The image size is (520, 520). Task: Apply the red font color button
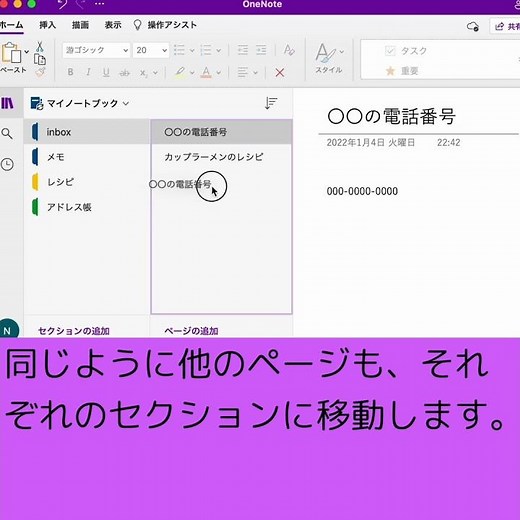pyautogui.click(x=206, y=72)
